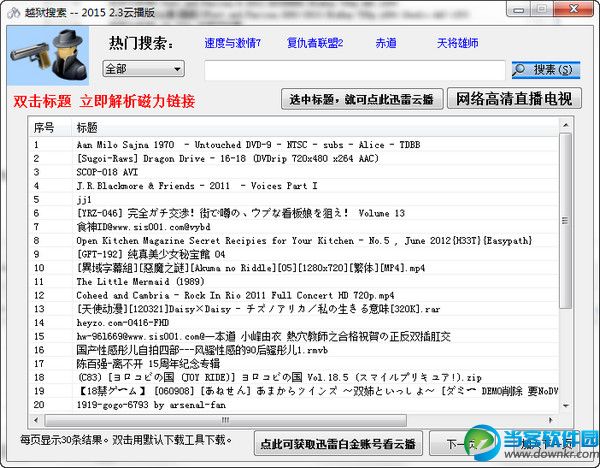Viewport: 600px width, 468px height.
Task: Select row 14 heyzo.com-0416-FHD
Action: pos(293,323)
